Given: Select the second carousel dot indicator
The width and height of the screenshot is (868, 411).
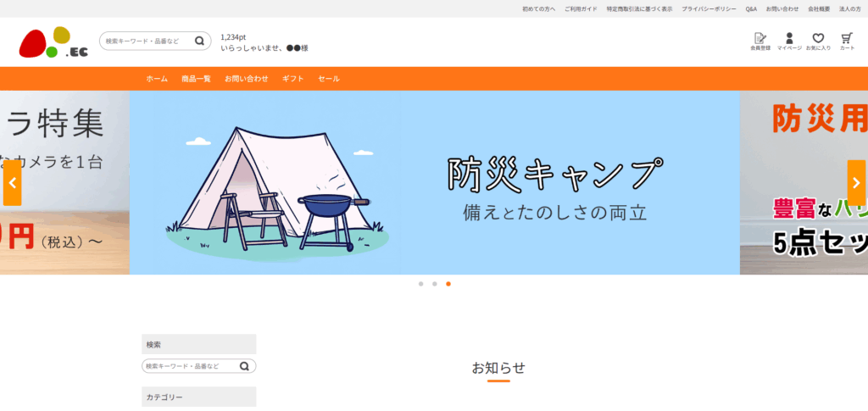Looking at the screenshot, I should pyautogui.click(x=435, y=284).
